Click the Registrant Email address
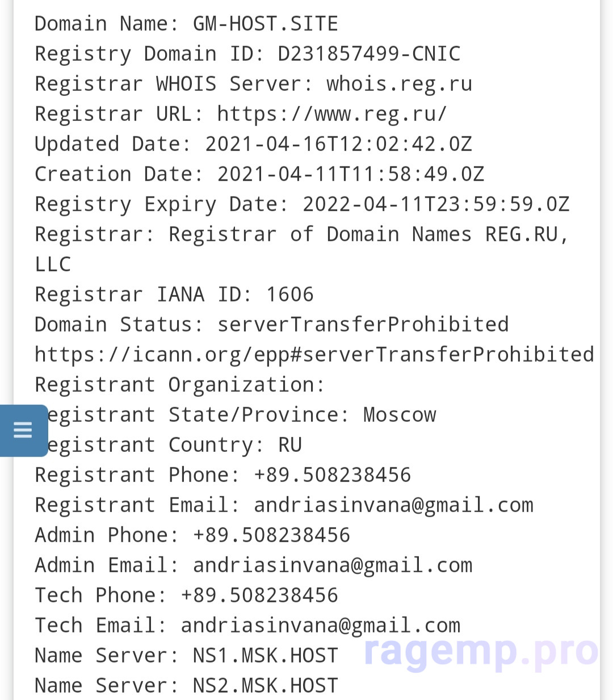The width and height of the screenshot is (613, 700). pyautogui.click(x=393, y=505)
